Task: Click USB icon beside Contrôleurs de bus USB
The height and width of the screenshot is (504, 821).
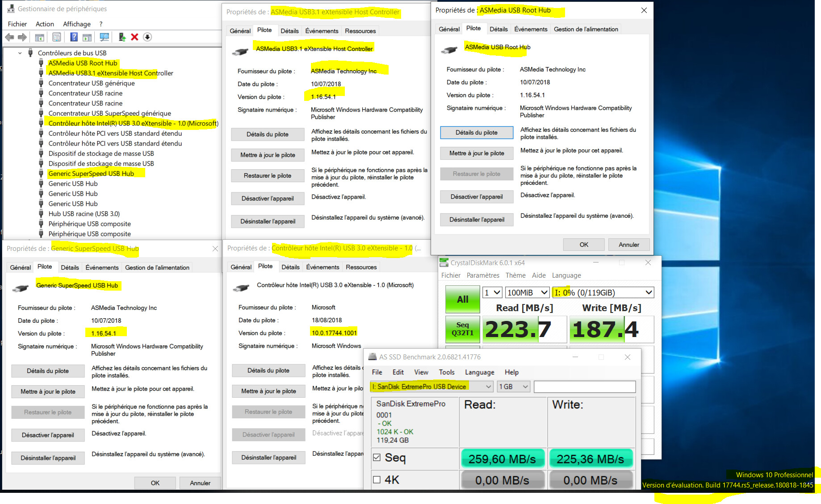Action: (30, 53)
